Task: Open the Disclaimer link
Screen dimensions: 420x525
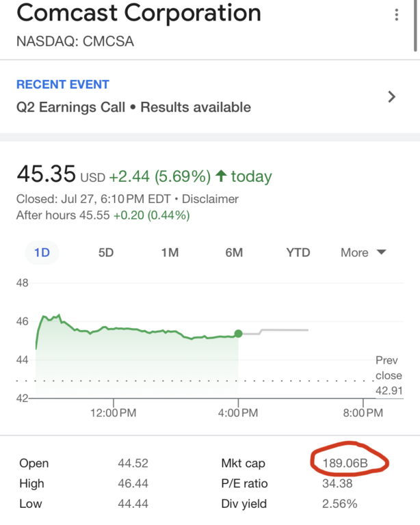Action: point(212,199)
